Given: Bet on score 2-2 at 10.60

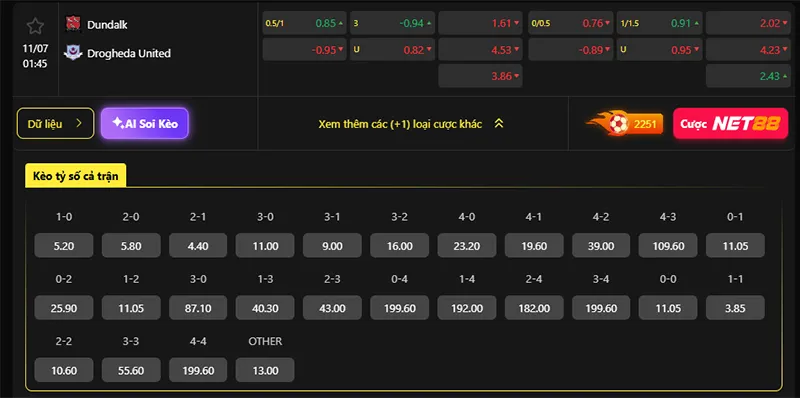Looking at the screenshot, I should pyautogui.click(x=64, y=370).
